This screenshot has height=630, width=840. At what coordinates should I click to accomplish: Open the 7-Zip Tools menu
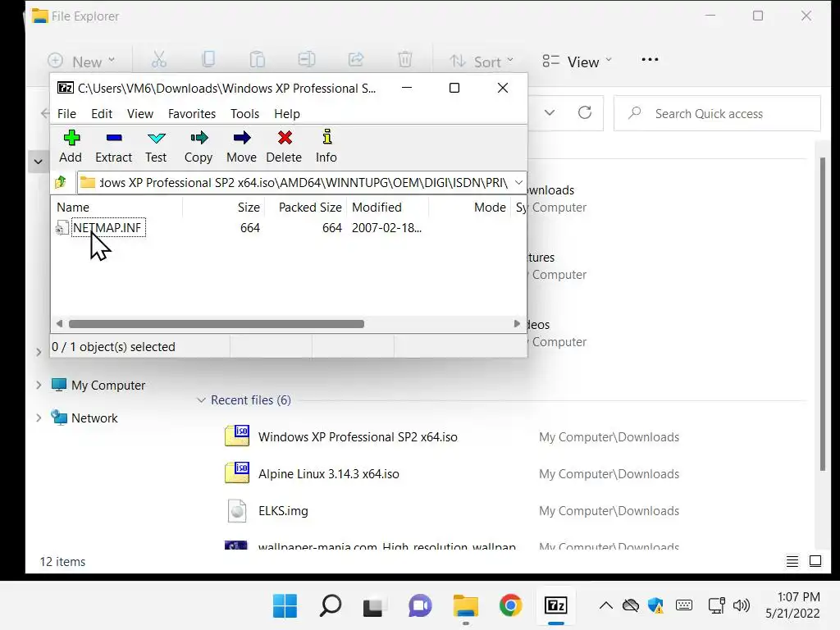click(244, 113)
